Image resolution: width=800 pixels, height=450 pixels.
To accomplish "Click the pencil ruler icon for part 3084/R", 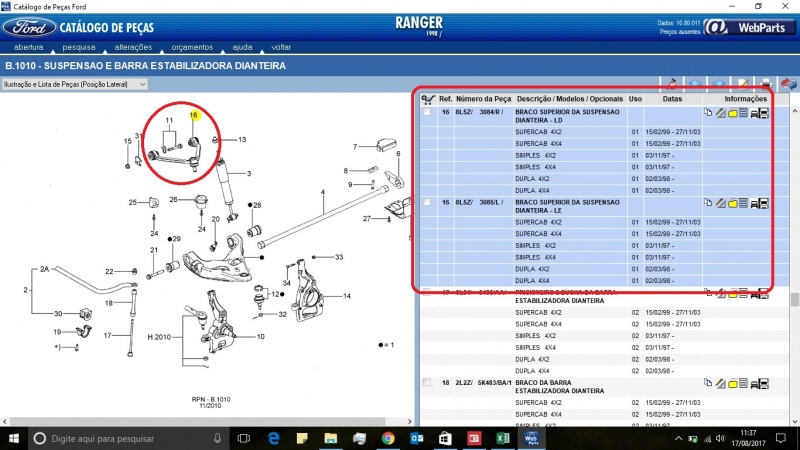I will [720, 113].
